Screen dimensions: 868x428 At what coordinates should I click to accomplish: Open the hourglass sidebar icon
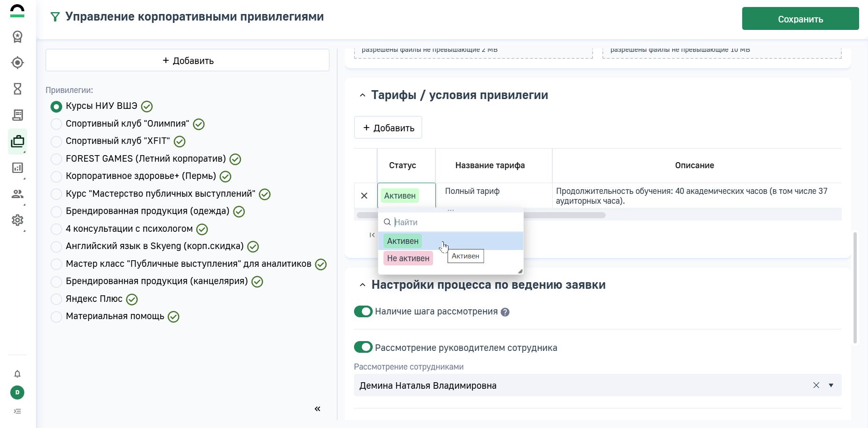click(x=17, y=89)
